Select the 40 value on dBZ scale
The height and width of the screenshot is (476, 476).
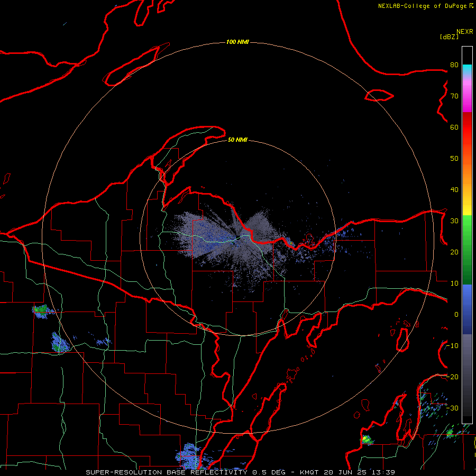coord(454,190)
